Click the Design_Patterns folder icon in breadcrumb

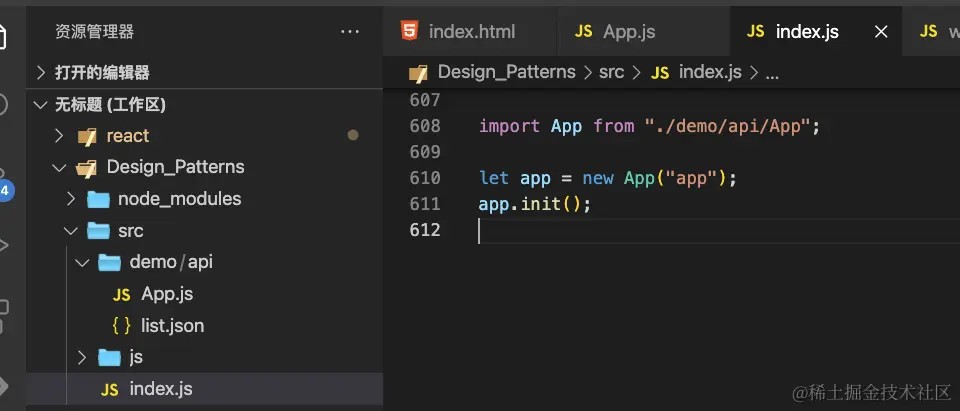point(419,72)
